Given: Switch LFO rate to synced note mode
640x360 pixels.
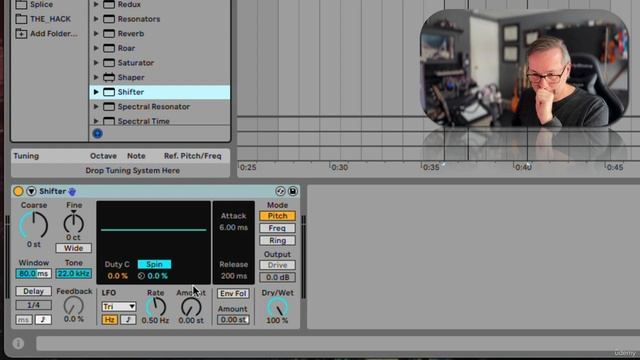Looking at the screenshot, I should 128,320.
